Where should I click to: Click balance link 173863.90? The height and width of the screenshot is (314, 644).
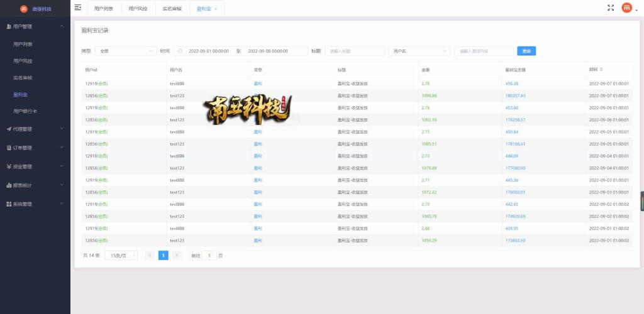click(515, 241)
